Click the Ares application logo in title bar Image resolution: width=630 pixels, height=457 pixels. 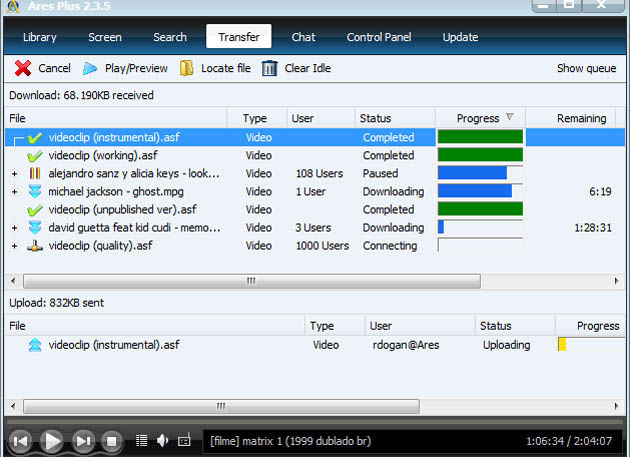(13, 6)
